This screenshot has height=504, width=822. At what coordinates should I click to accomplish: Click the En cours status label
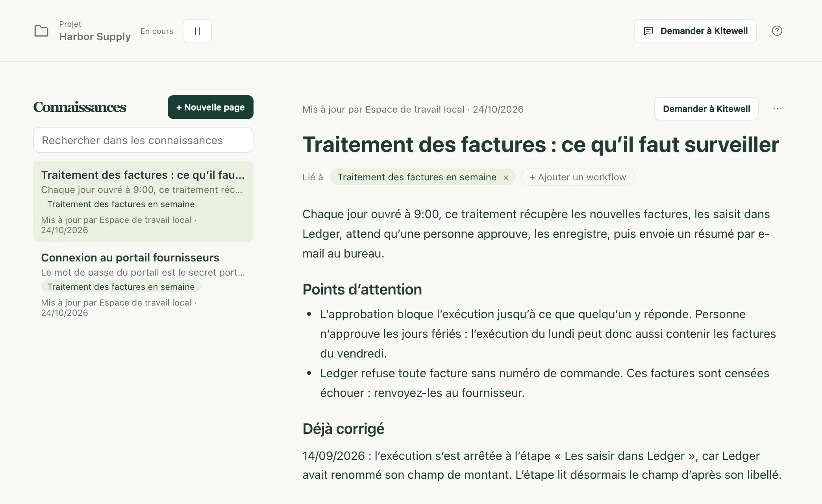point(157,31)
